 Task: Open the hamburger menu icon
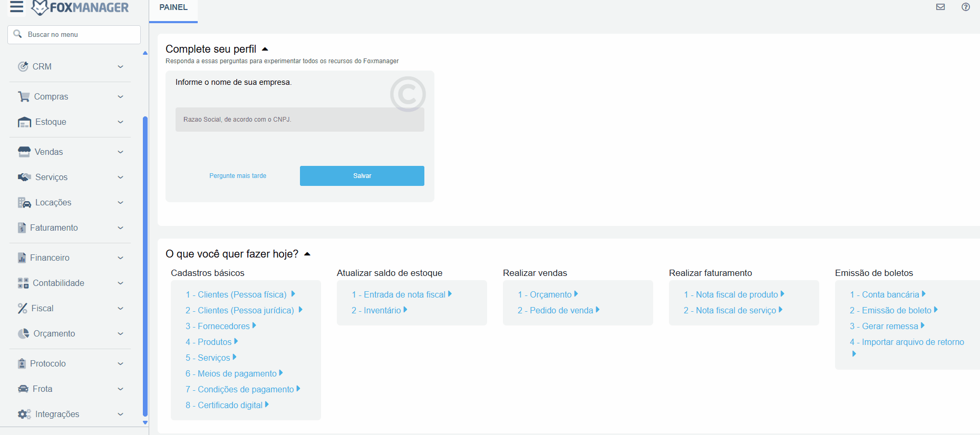(17, 7)
